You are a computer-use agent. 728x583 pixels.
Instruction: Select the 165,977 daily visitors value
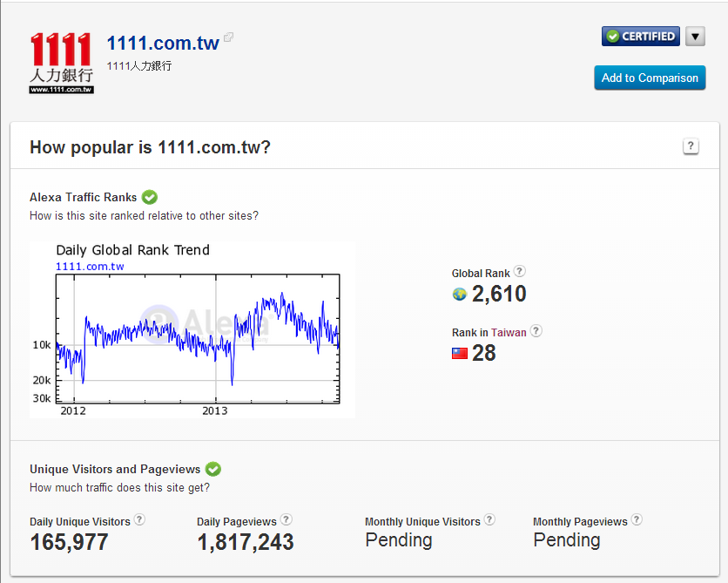tap(69, 542)
